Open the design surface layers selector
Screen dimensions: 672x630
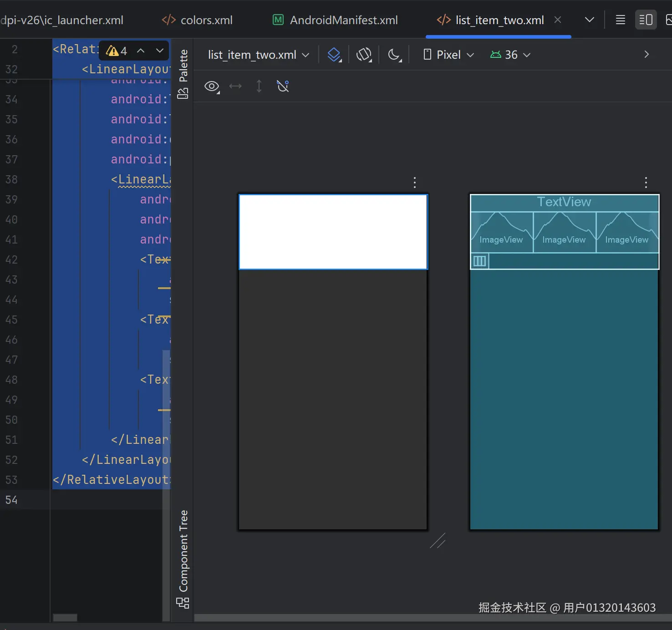coord(334,55)
